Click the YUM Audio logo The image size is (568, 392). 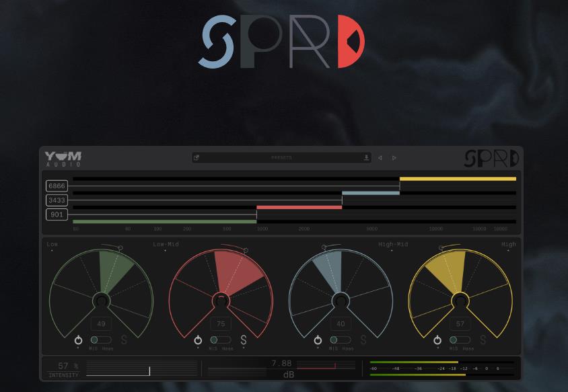click(x=63, y=159)
